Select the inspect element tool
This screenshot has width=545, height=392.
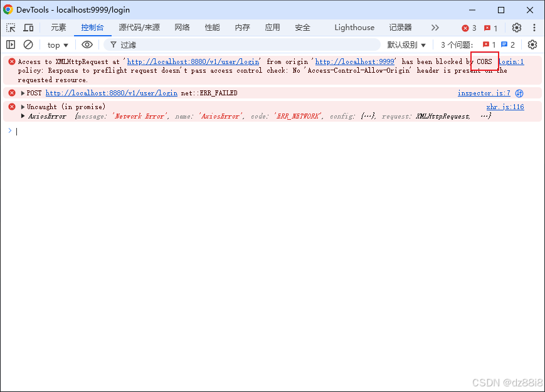pyautogui.click(x=10, y=28)
